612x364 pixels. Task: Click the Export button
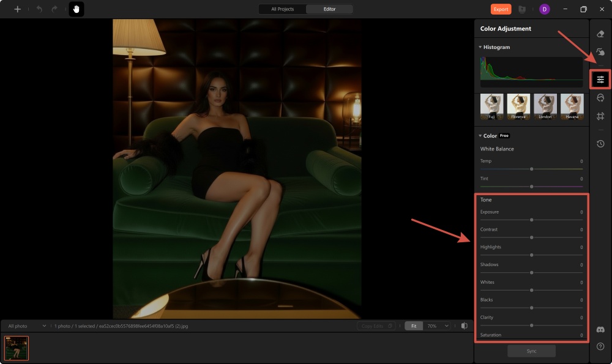(499, 9)
